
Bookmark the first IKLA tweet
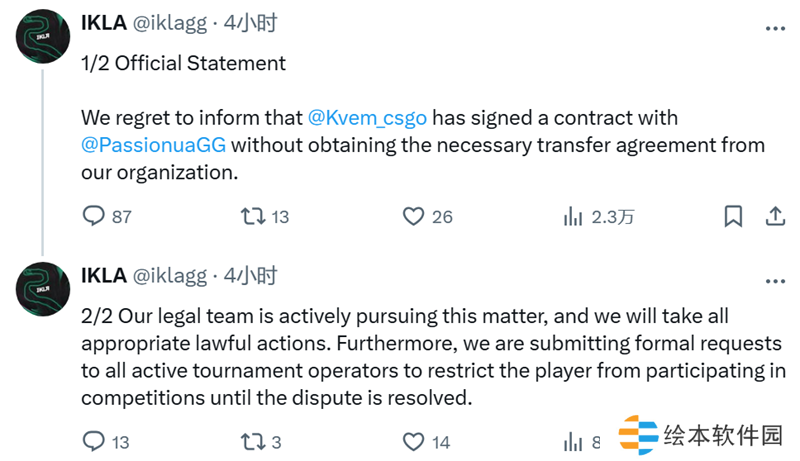[x=733, y=215]
